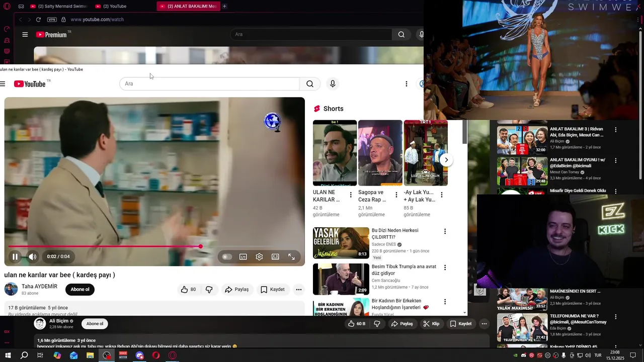
Task: Switch to theater mode in the player
Action: point(275,256)
